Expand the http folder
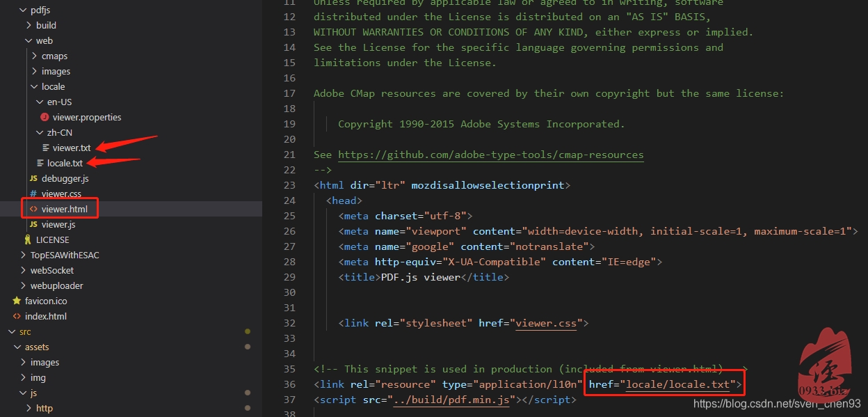868x417 pixels. click(29, 409)
